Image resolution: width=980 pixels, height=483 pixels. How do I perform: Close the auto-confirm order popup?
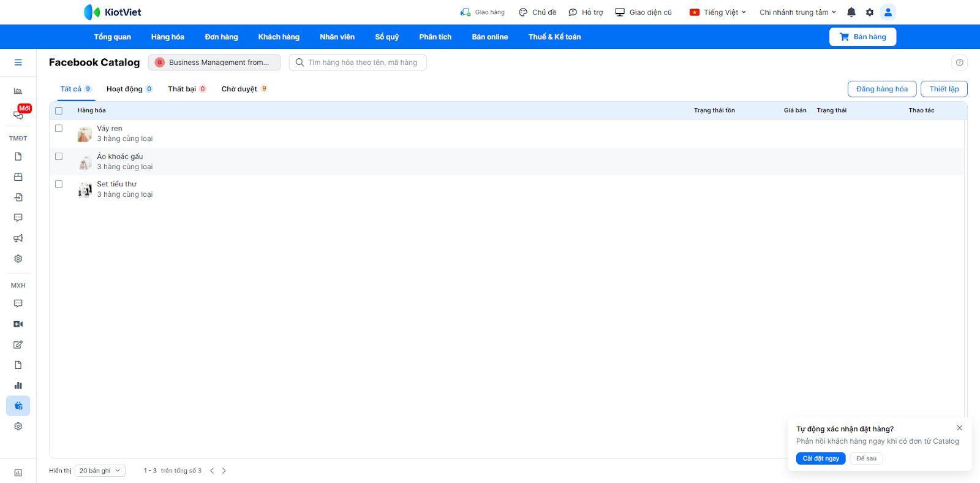tap(960, 428)
